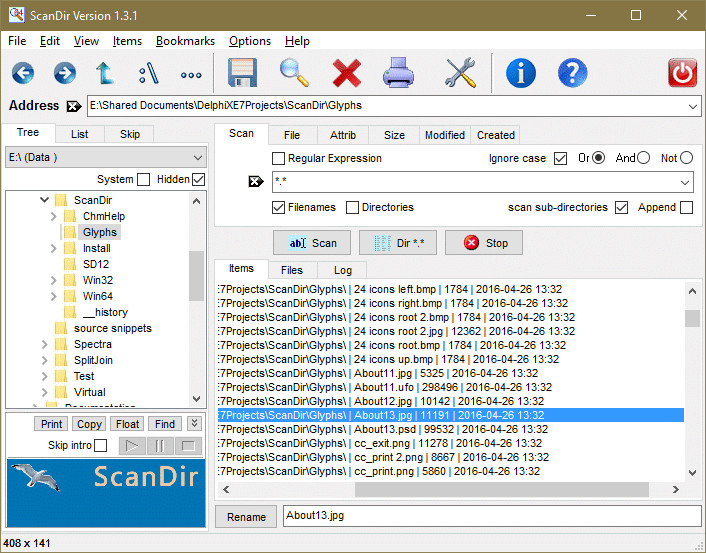This screenshot has height=553, width=706.
Task: Open the E:\ (Data) drive dropdown
Action: (198, 158)
